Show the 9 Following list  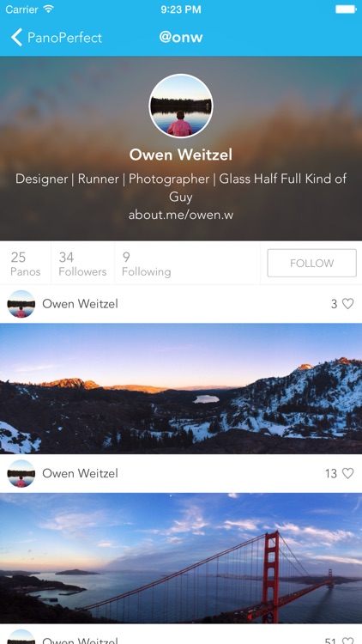coord(146,264)
